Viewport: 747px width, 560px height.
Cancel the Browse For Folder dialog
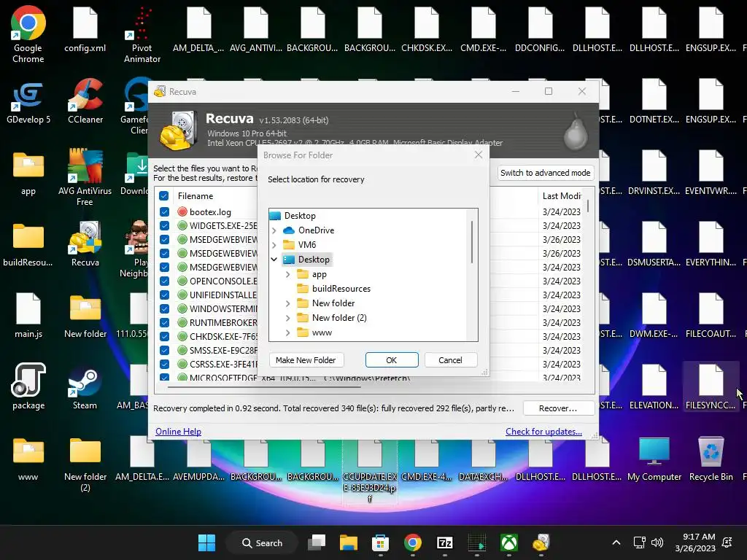pyautogui.click(x=450, y=360)
